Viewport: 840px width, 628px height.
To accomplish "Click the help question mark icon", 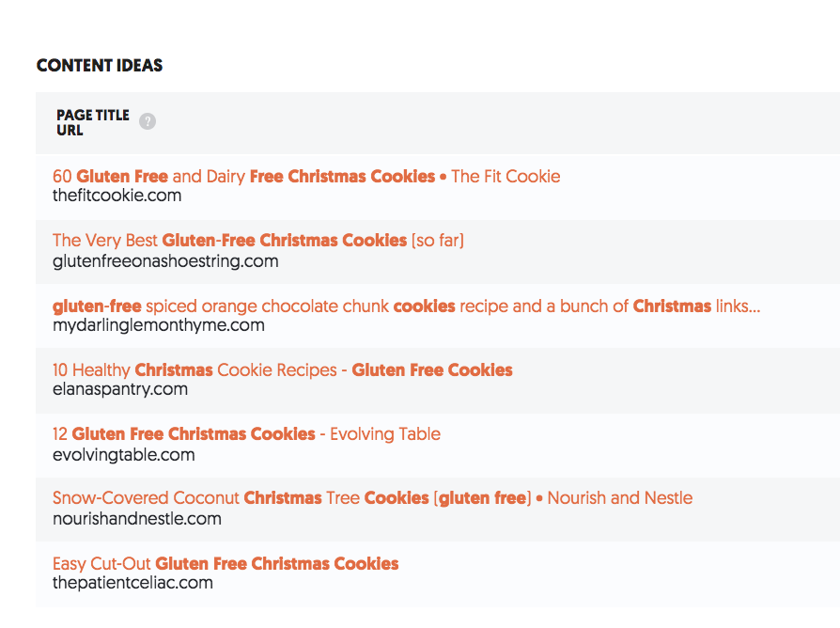I will (x=147, y=122).
